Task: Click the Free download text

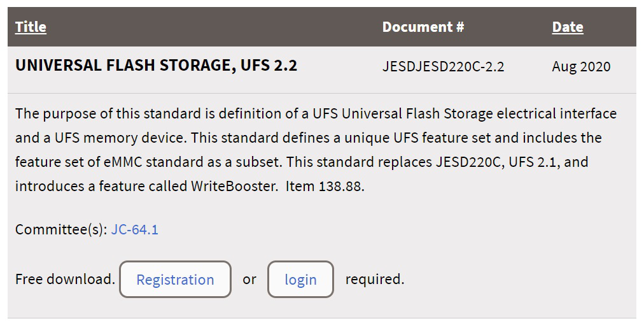Action: [65, 279]
